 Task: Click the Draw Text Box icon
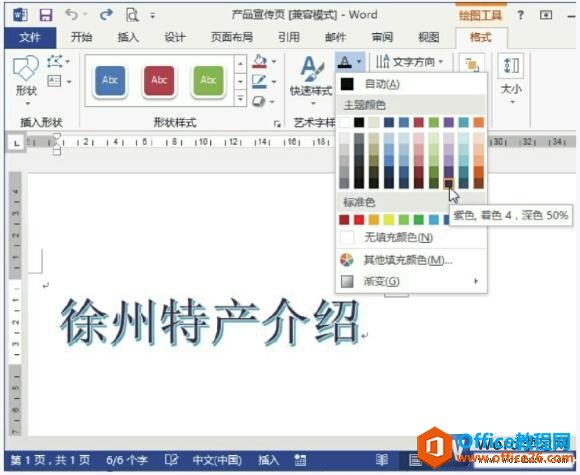pyautogui.click(x=55, y=81)
